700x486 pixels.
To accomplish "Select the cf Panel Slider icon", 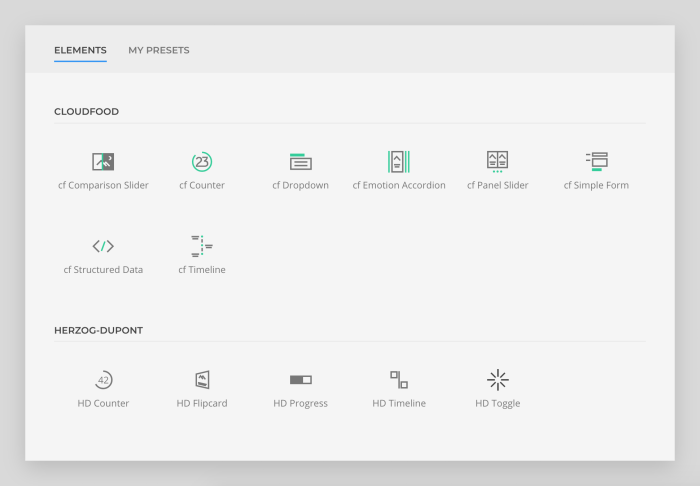I will [x=497, y=162].
